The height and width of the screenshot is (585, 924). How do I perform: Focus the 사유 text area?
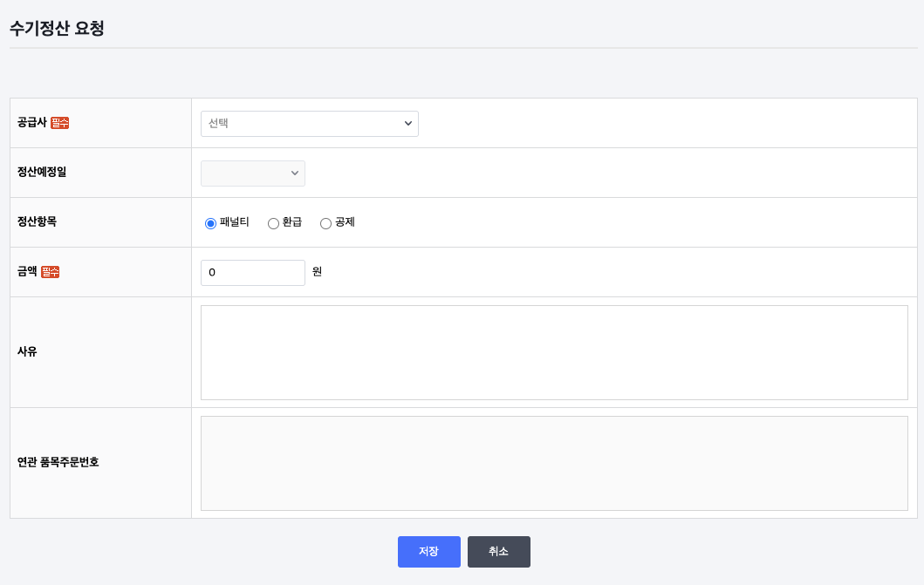coord(554,352)
